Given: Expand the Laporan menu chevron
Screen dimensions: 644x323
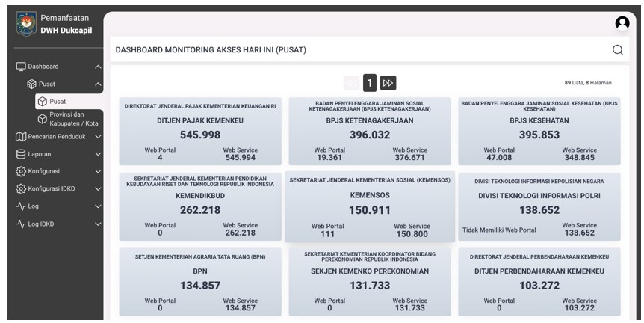Looking at the screenshot, I should coord(98,154).
